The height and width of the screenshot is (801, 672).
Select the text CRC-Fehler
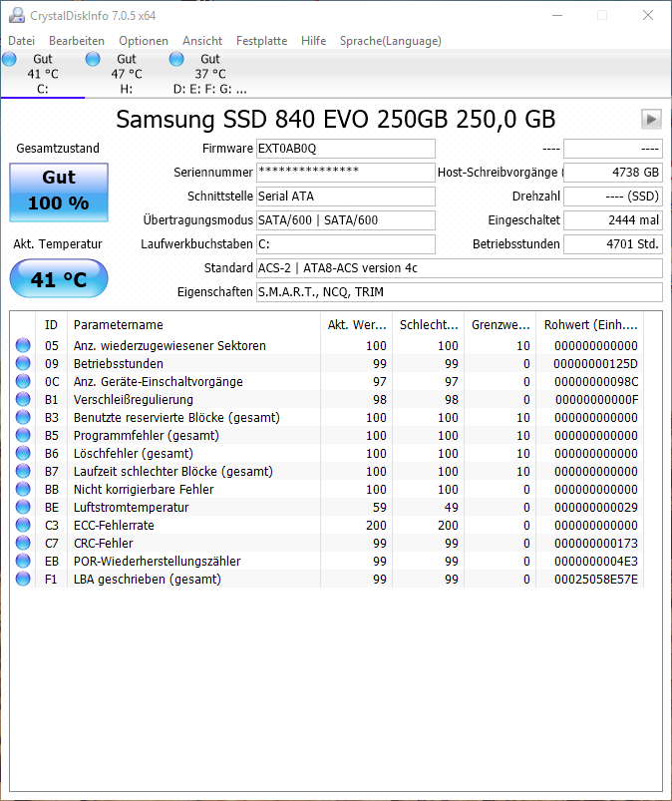pyautogui.click(x=103, y=543)
